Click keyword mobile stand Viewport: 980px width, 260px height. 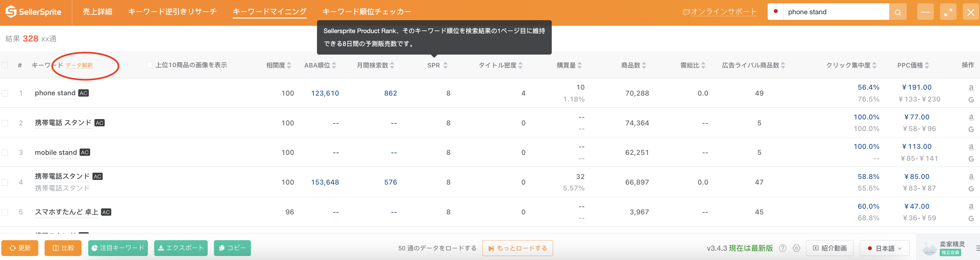[56, 152]
